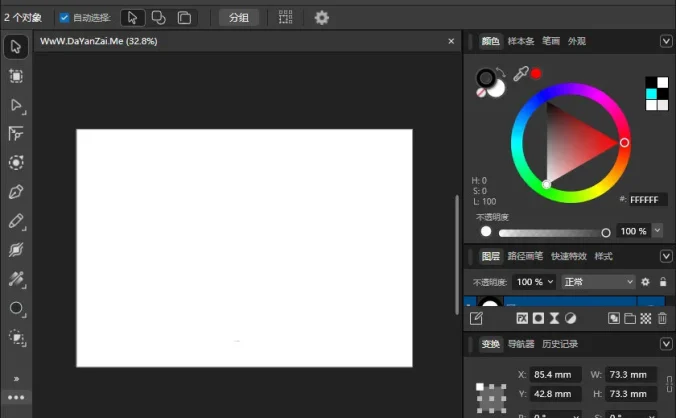Switch to the 路径画笔 tab
The width and height of the screenshot is (676, 418).
[x=525, y=256]
